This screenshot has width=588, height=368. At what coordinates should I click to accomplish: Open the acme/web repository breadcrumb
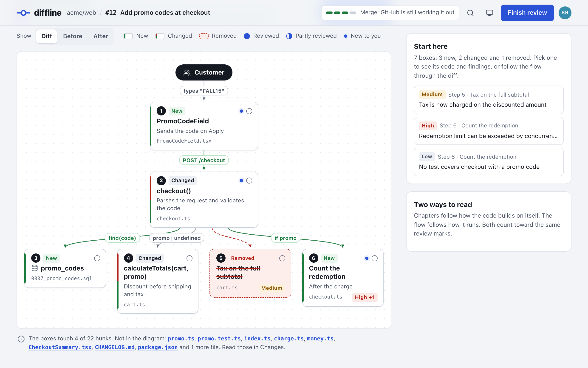click(x=81, y=13)
